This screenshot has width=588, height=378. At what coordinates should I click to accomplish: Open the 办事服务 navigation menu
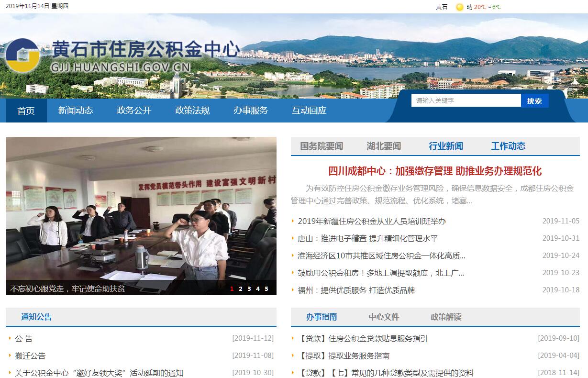pos(251,111)
